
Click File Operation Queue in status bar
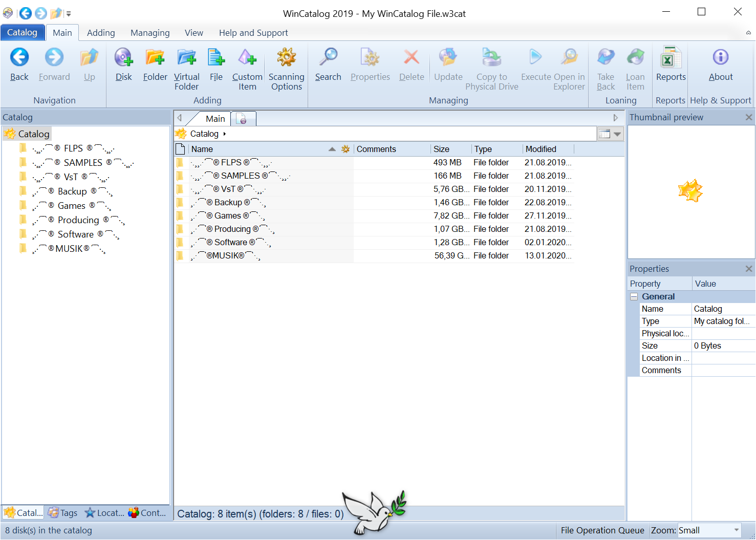[602, 530]
